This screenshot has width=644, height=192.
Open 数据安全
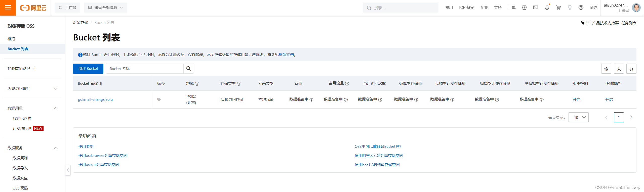20,178
